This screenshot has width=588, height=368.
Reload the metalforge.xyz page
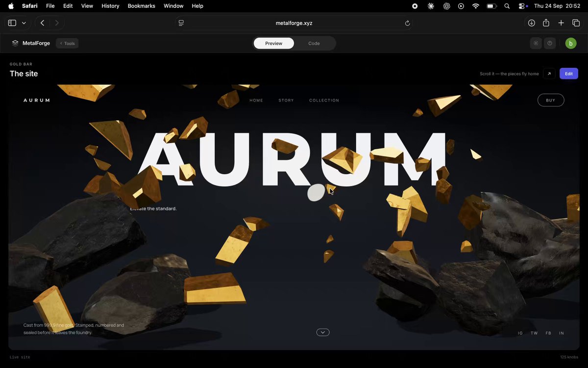tap(407, 23)
